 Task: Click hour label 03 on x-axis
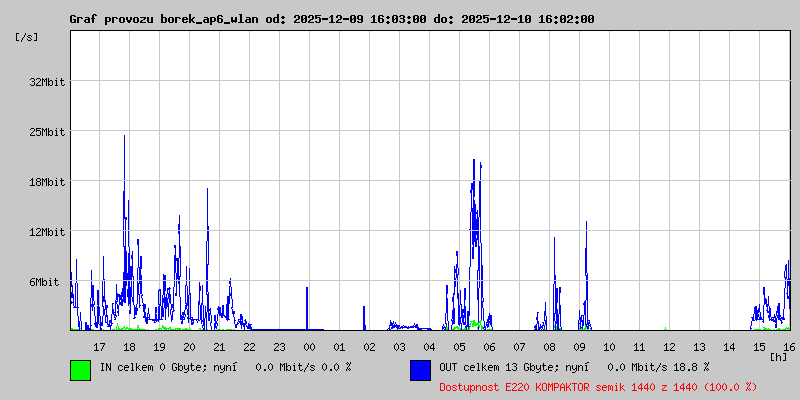point(399,347)
